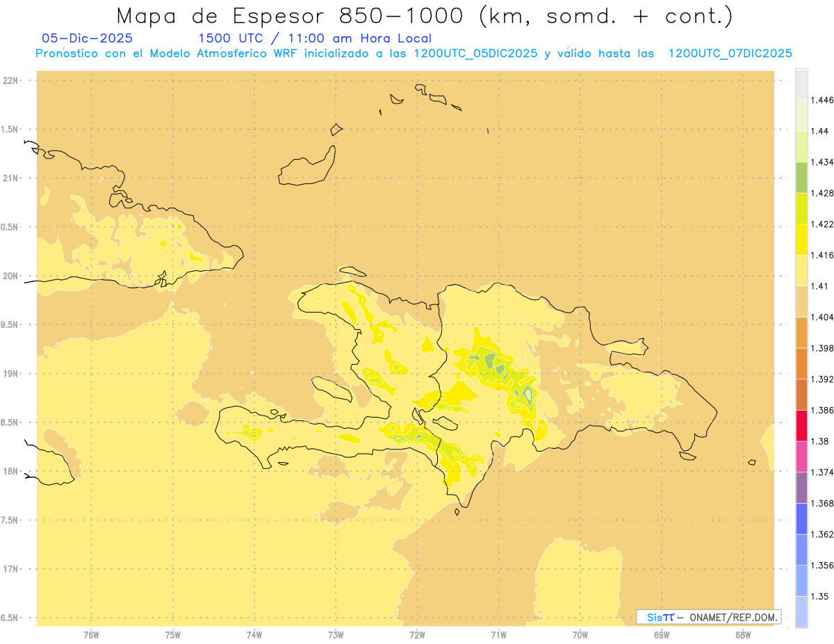Select the latitude label "9.5N"
The width and height of the screenshot is (834, 644).
10,324
